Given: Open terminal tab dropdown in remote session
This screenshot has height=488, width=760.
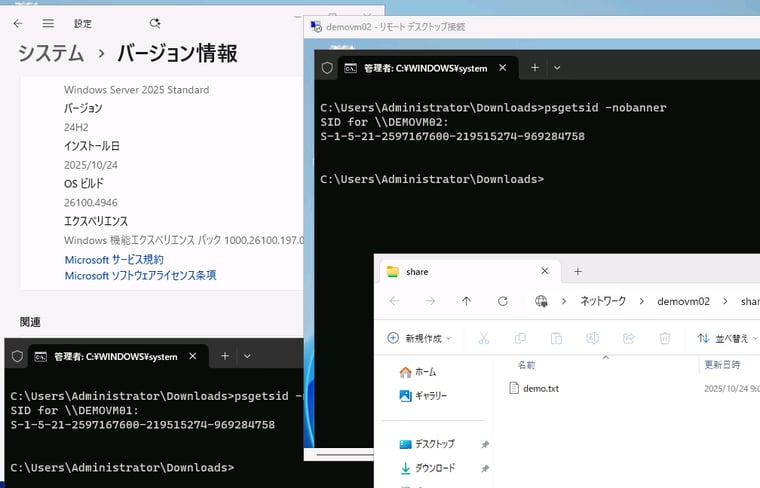Looking at the screenshot, I should click(x=557, y=68).
